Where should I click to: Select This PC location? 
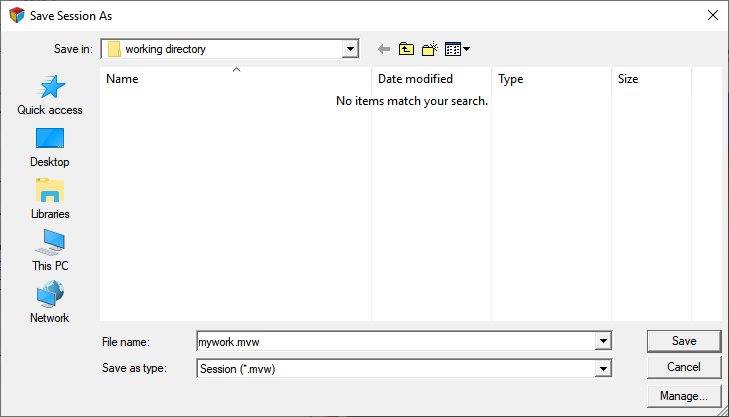[50, 252]
